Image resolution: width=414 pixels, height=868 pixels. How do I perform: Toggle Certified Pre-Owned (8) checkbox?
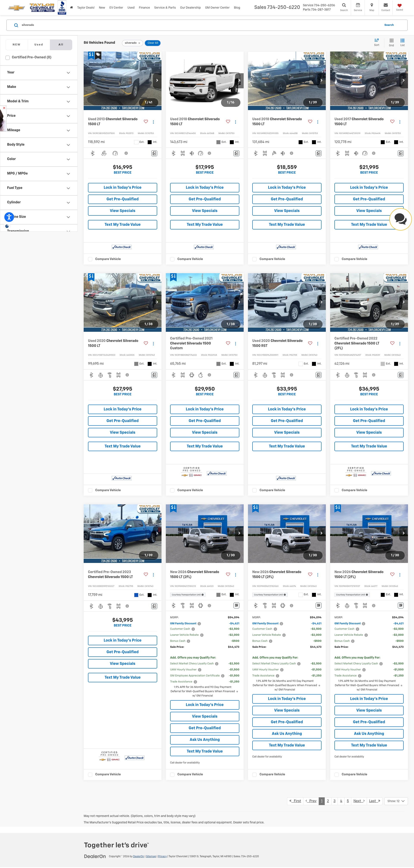click(7, 58)
